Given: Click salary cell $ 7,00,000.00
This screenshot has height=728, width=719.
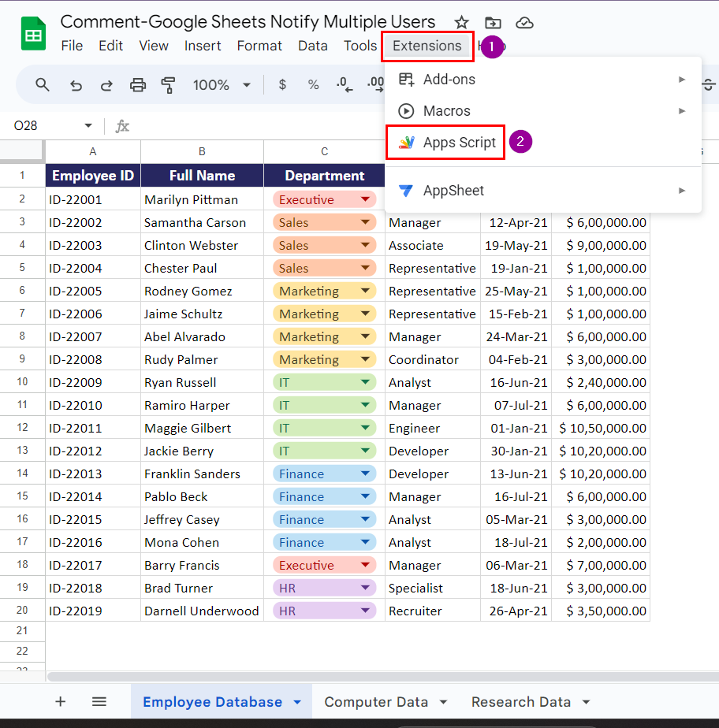Looking at the screenshot, I should (x=601, y=565).
